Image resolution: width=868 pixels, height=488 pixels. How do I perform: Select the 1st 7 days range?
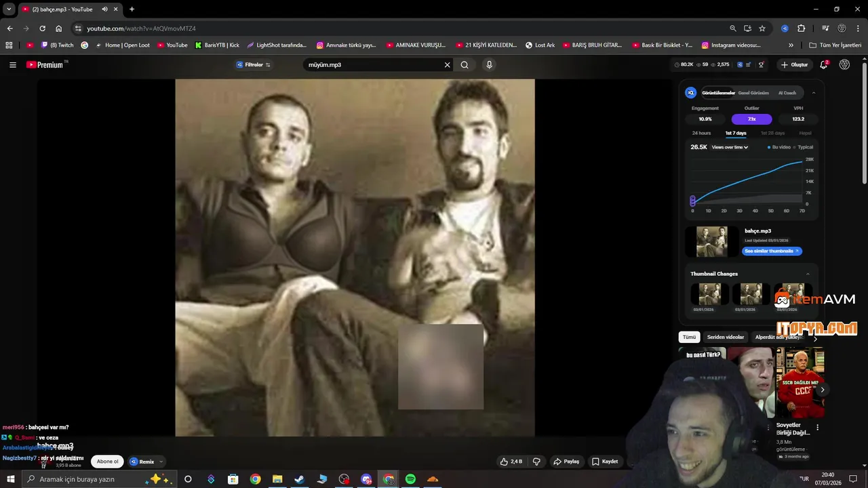click(736, 134)
